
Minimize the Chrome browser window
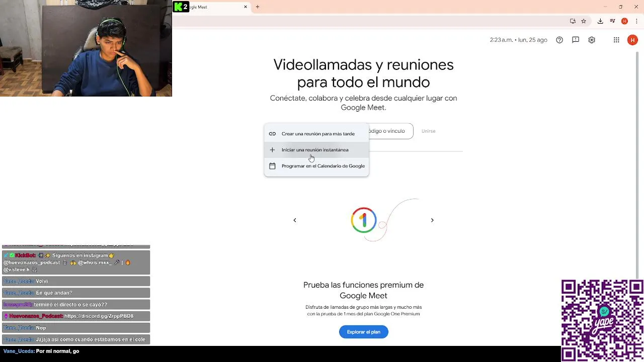tap(605, 7)
